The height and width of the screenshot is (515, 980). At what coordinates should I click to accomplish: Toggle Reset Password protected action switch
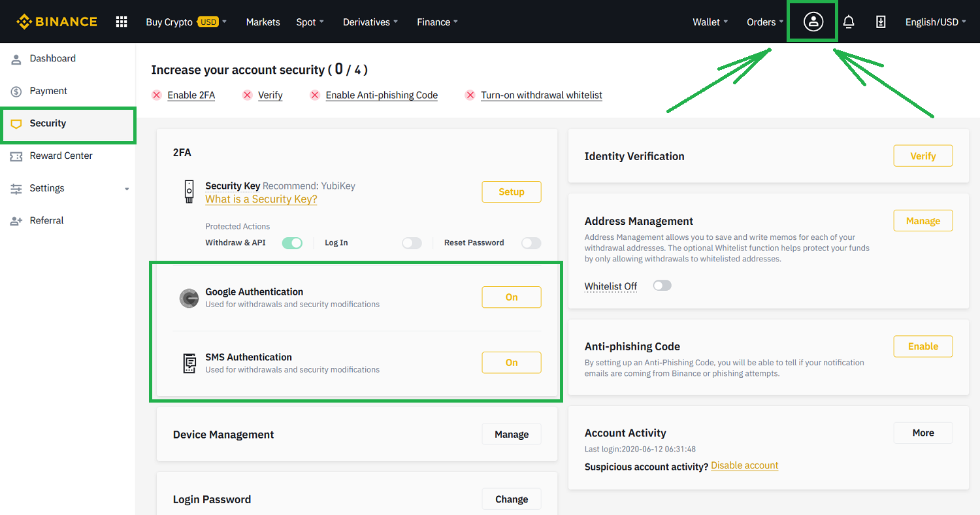[531, 243]
